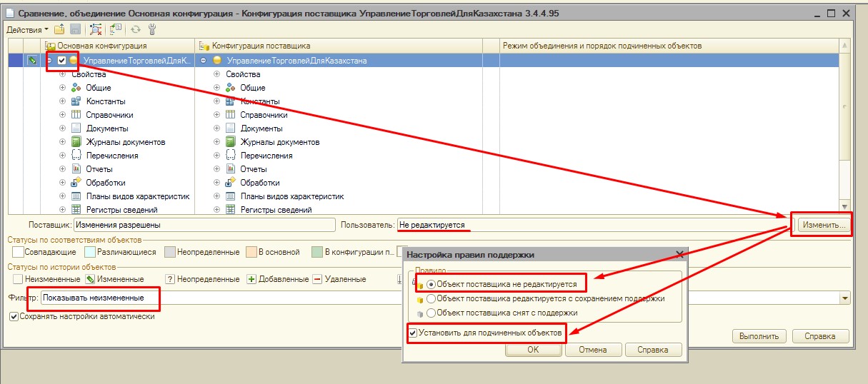This screenshot has width=868, height=384.
Task: Click the tree-and-document toolbar icon
Action: click(x=115, y=29)
